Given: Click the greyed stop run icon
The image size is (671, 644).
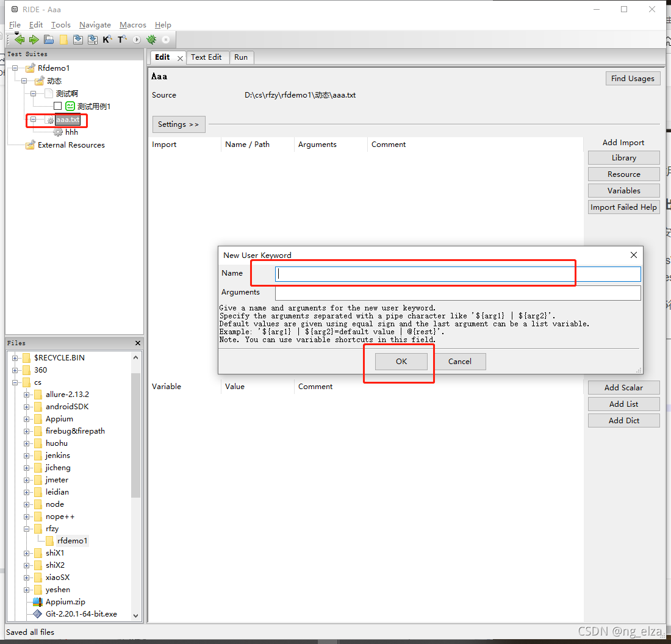Looking at the screenshot, I should click(165, 40).
